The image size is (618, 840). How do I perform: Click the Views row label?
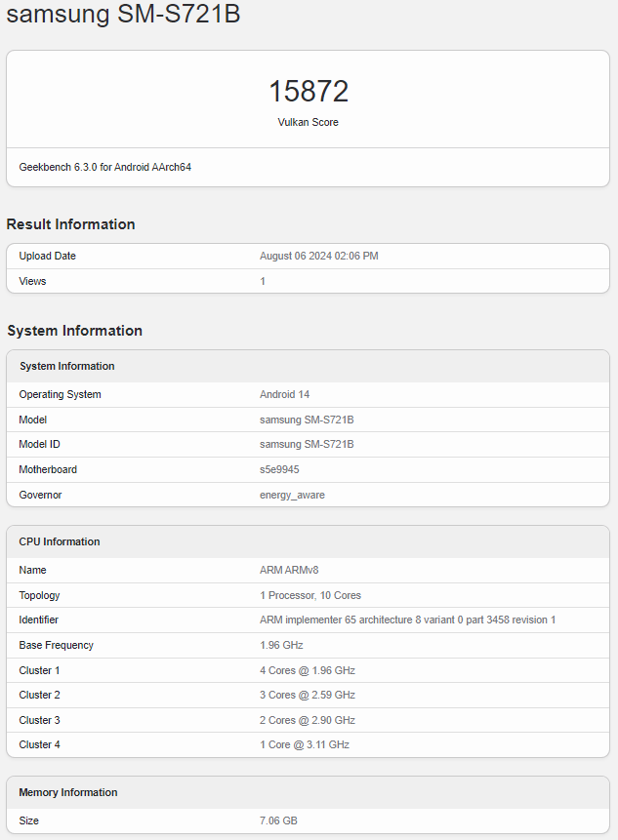tap(32, 281)
